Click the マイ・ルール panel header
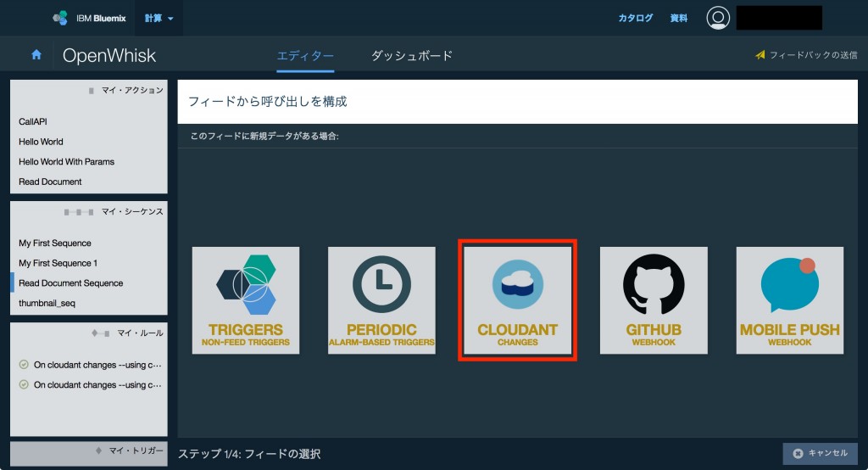This screenshot has height=470, width=868. click(140, 333)
